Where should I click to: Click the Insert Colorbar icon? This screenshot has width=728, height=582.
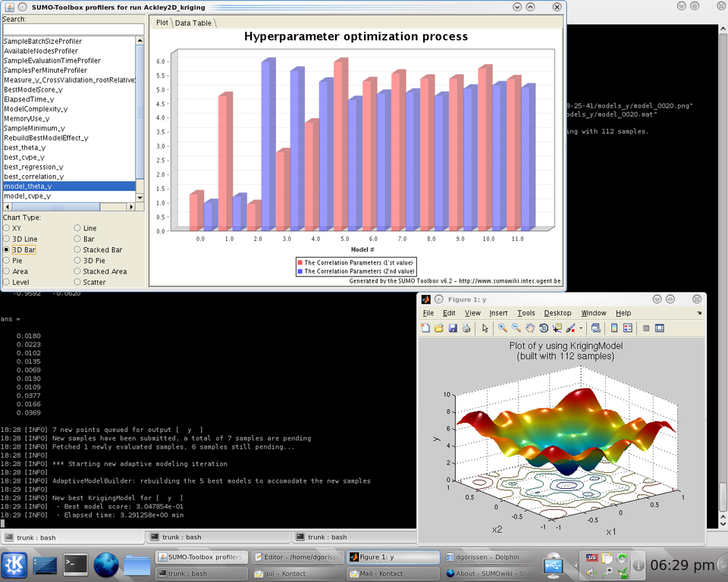(613, 328)
